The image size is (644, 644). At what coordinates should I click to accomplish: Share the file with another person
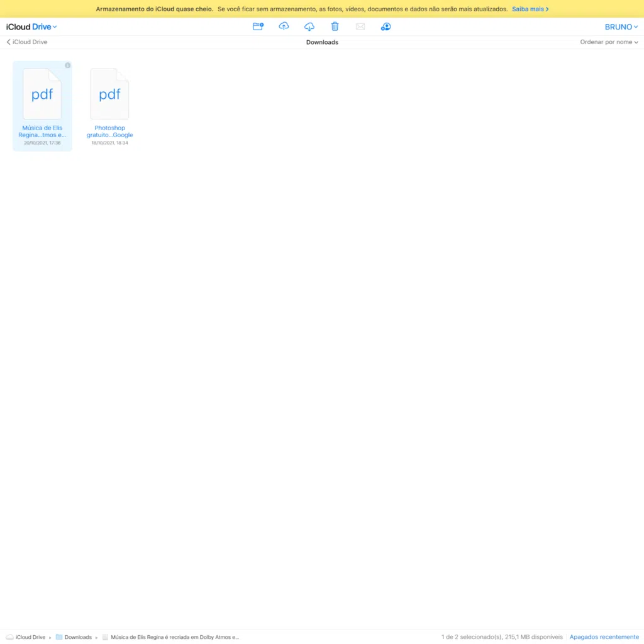click(386, 26)
